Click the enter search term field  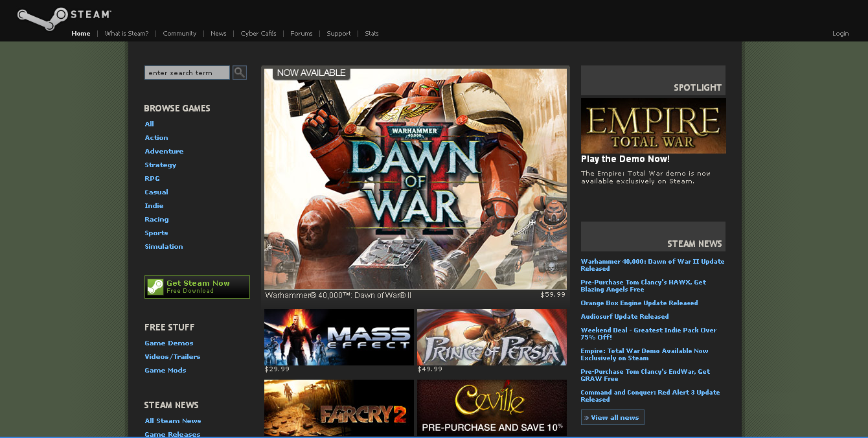pyautogui.click(x=187, y=73)
